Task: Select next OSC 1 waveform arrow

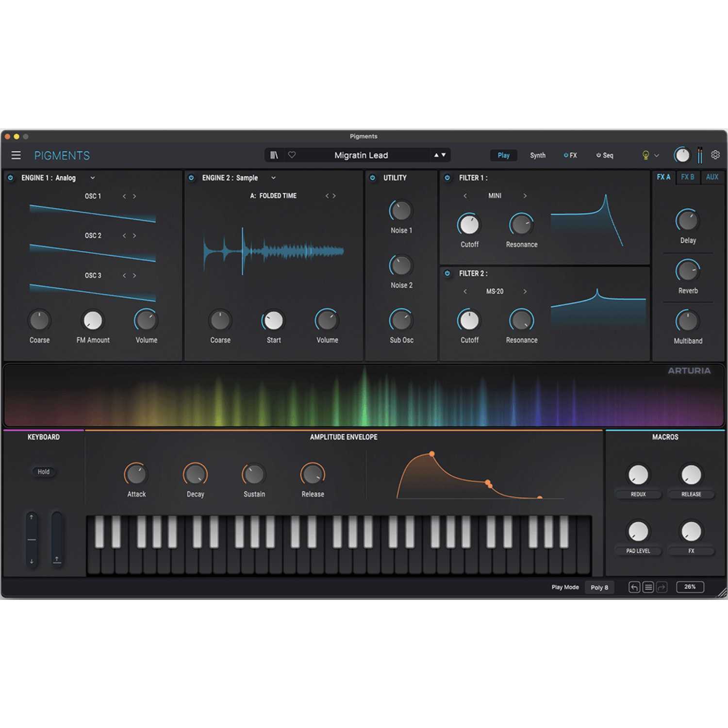Action: pos(134,196)
